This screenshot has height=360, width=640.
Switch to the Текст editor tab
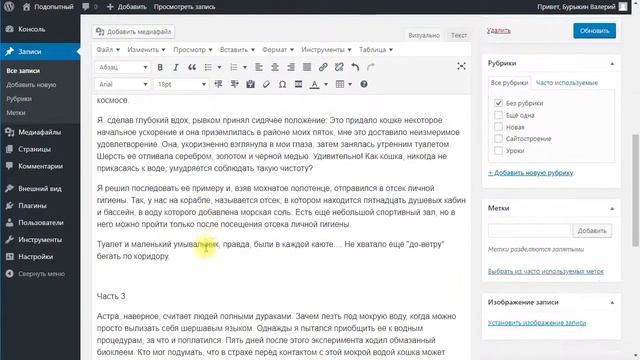pyautogui.click(x=458, y=36)
